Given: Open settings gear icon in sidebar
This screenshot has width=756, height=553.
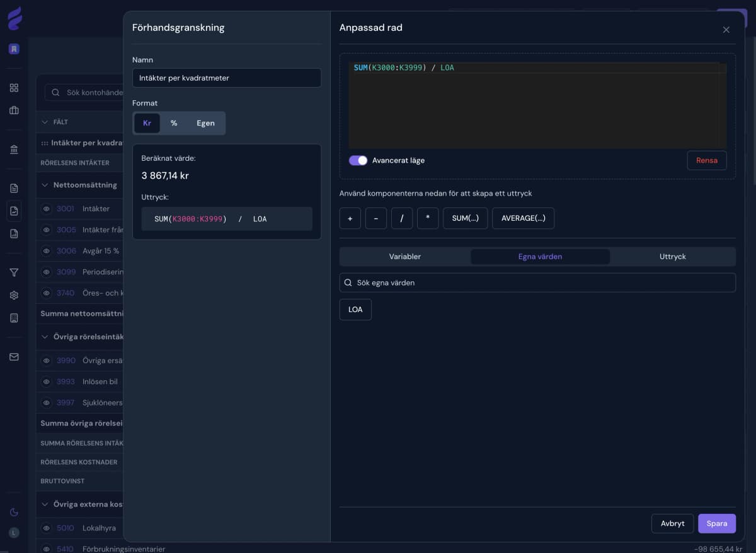Looking at the screenshot, I should [x=14, y=295].
